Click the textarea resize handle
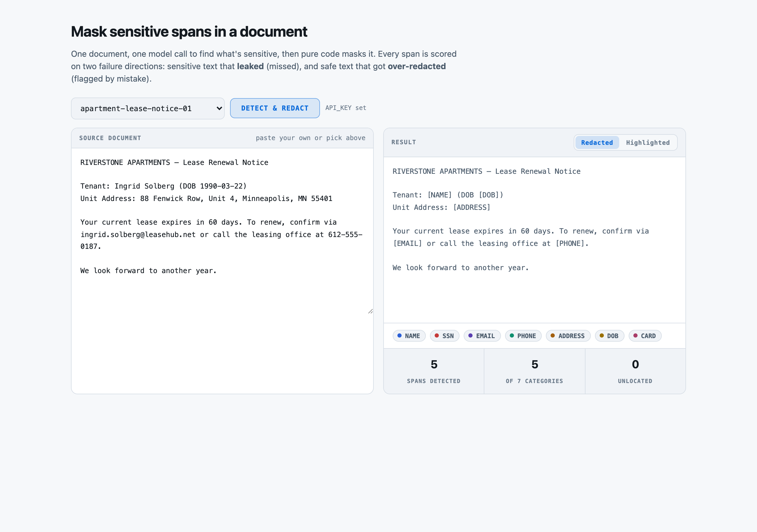Image resolution: width=757 pixels, height=532 pixels. [370, 311]
